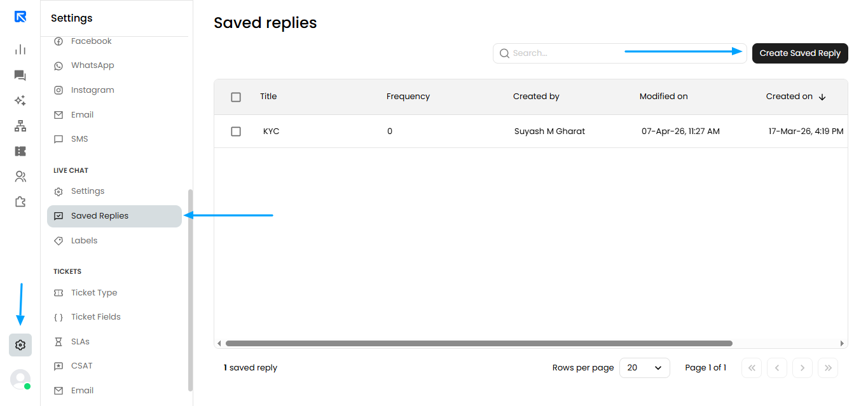Open the contacts people icon
This screenshot has height=406, width=868.
(20, 177)
